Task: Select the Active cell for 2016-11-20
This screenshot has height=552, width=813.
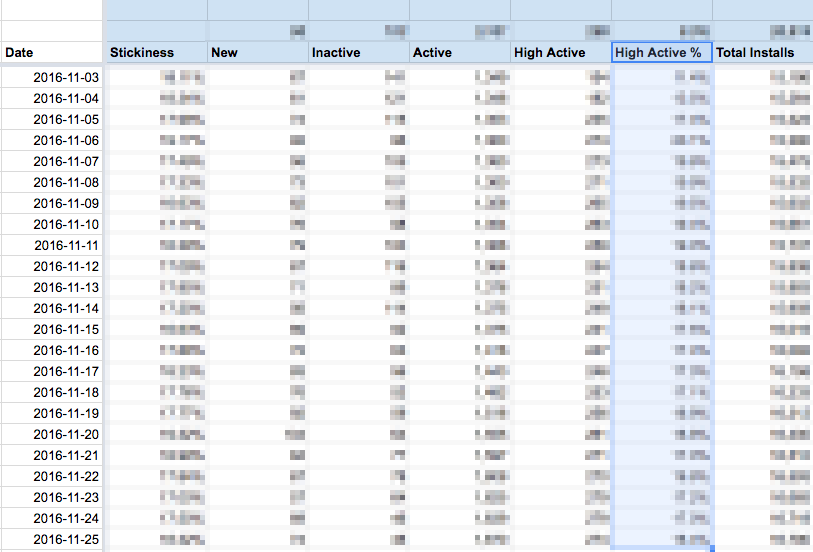Action: (x=460, y=434)
